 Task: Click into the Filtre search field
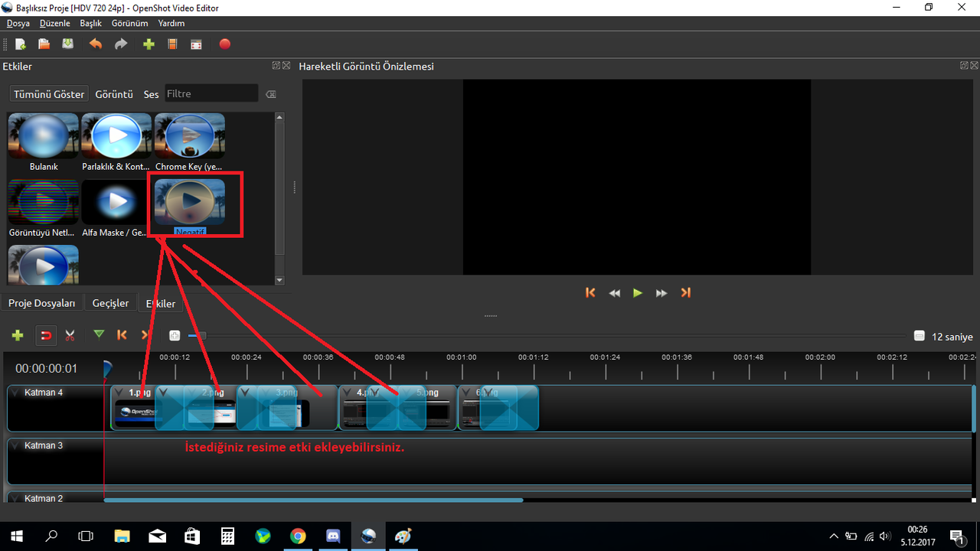pos(211,93)
